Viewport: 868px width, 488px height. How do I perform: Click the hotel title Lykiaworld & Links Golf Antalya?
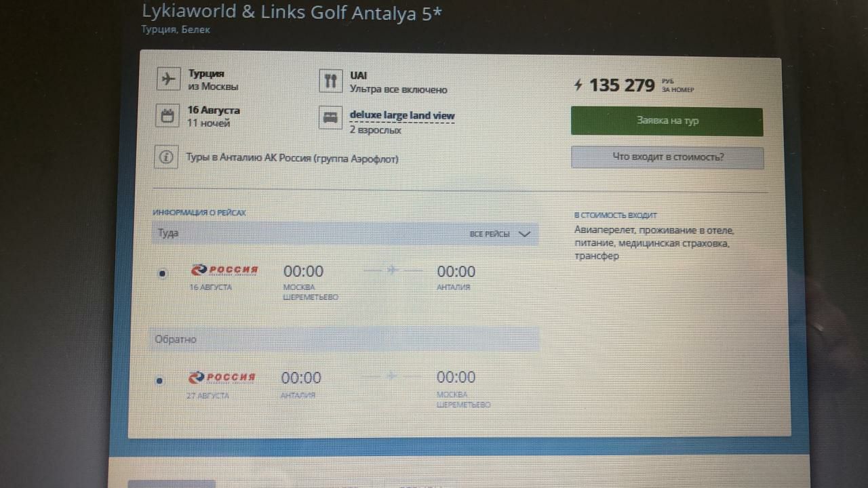(x=292, y=12)
